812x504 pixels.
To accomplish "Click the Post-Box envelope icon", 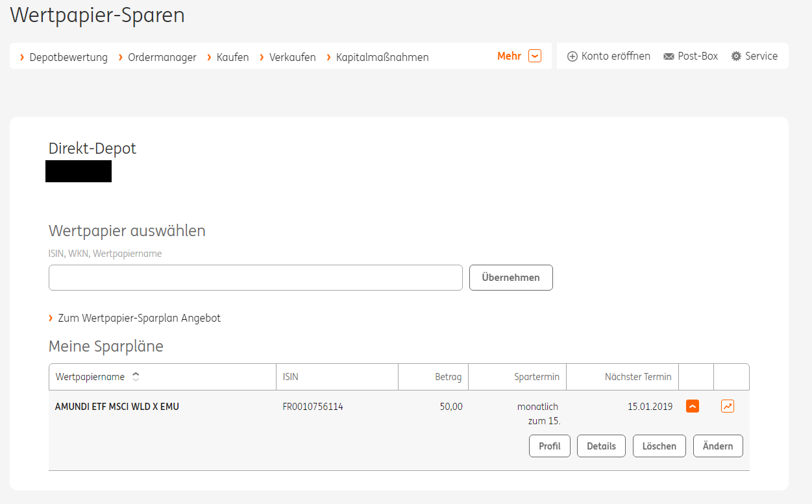I will (x=669, y=56).
